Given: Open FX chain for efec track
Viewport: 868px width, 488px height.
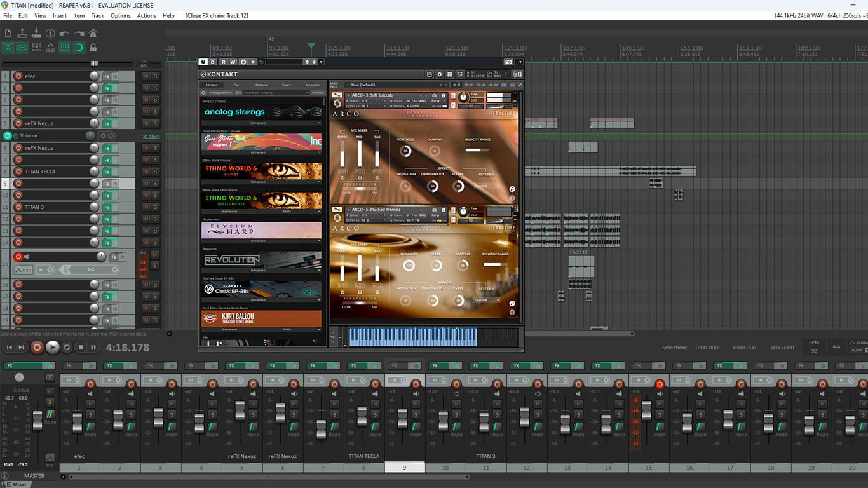Looking at the screenshot, I should (107, 76).
